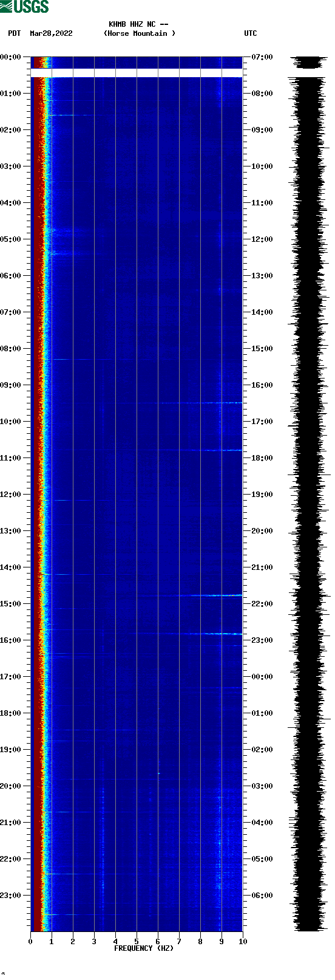Viewport: 335px width, 980px height.
Task: Click the USGS logo
Action: [x=24, y=7]
